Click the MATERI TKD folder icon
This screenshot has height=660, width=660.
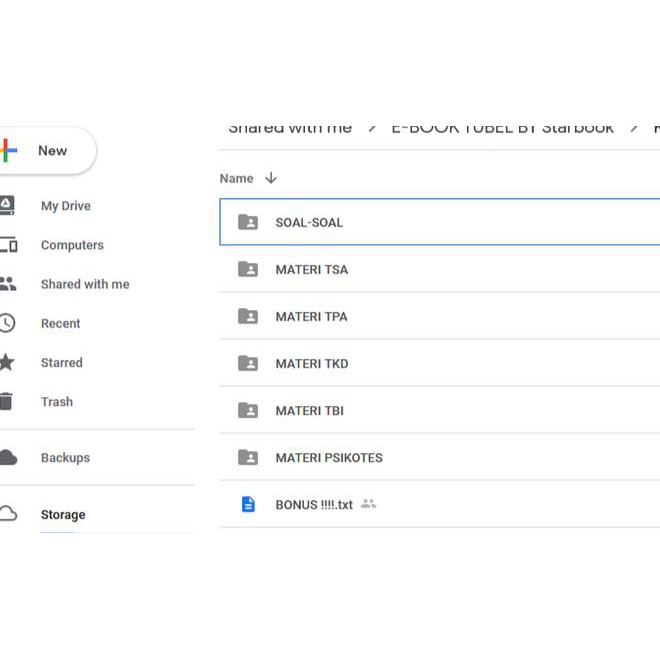pyautogui.click(x=248, y=363)
